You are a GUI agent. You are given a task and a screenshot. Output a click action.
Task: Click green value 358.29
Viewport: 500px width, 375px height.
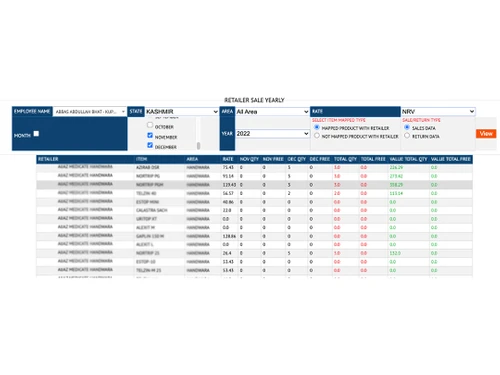pos(396,185)
